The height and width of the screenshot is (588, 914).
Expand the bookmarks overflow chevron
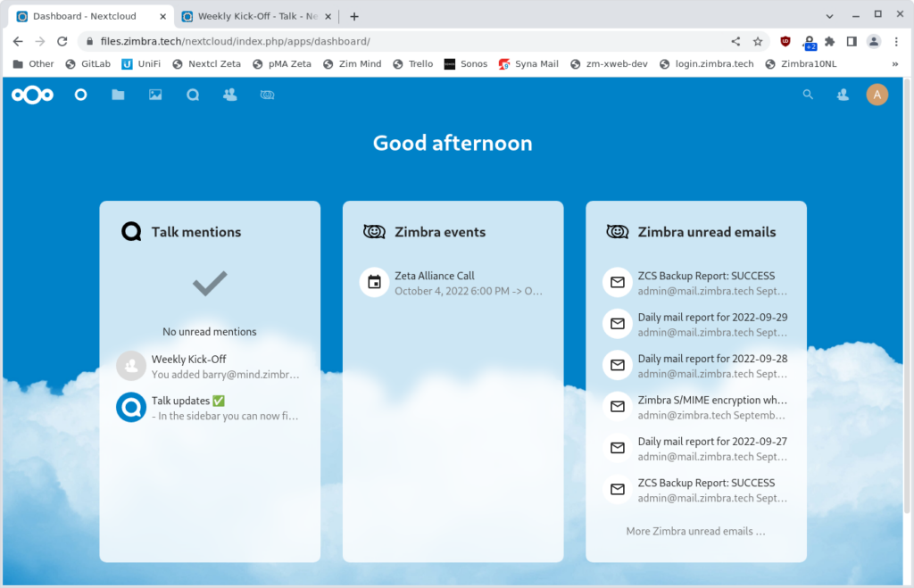(897, 63)
